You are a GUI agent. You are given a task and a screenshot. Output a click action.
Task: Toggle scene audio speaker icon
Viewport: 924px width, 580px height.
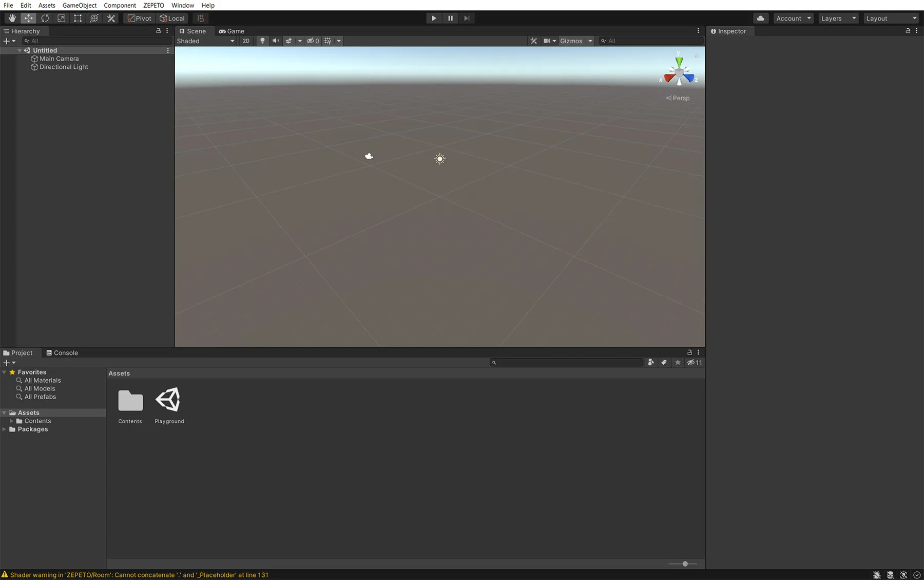click(x=276, y=41)
